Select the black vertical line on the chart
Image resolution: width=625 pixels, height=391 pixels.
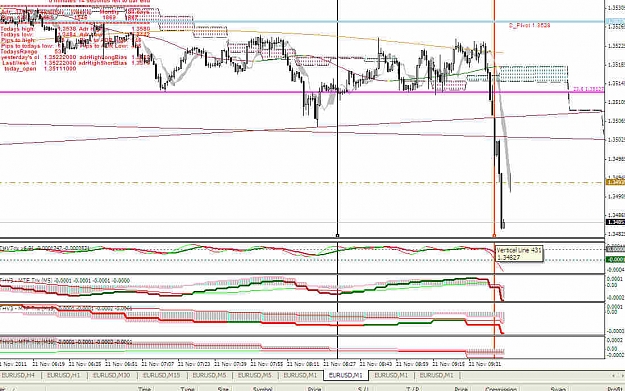click(x=338, y=120)
